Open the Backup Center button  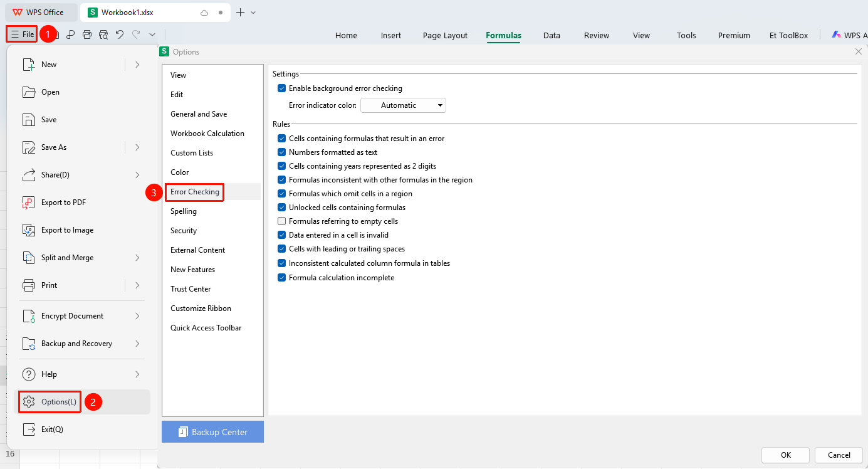point(212,432)
